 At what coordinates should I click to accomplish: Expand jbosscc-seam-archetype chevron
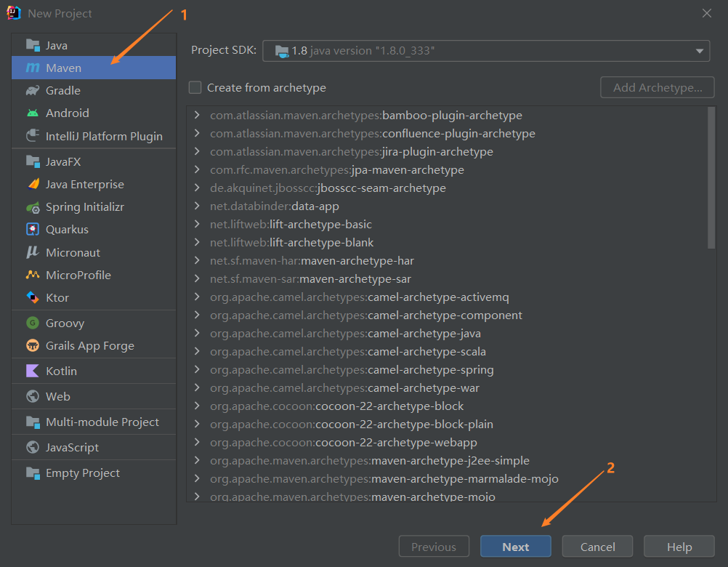197,188
